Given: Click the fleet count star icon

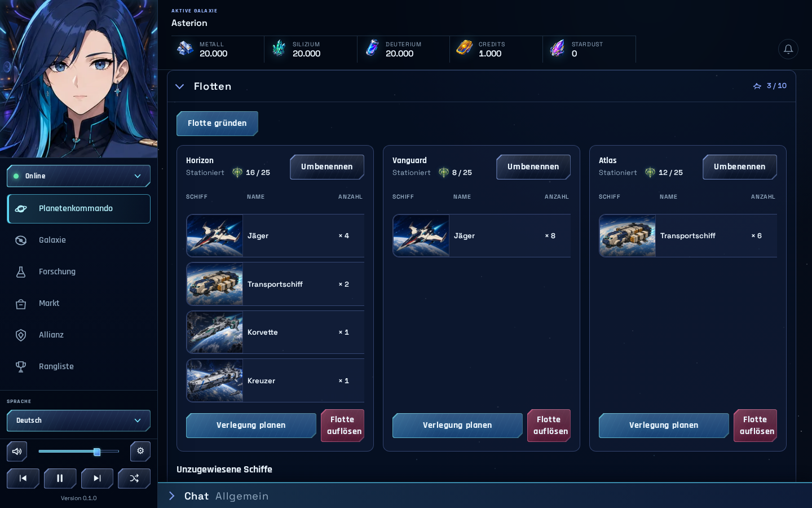Looking at the screenshot, I should click(757, 86).
